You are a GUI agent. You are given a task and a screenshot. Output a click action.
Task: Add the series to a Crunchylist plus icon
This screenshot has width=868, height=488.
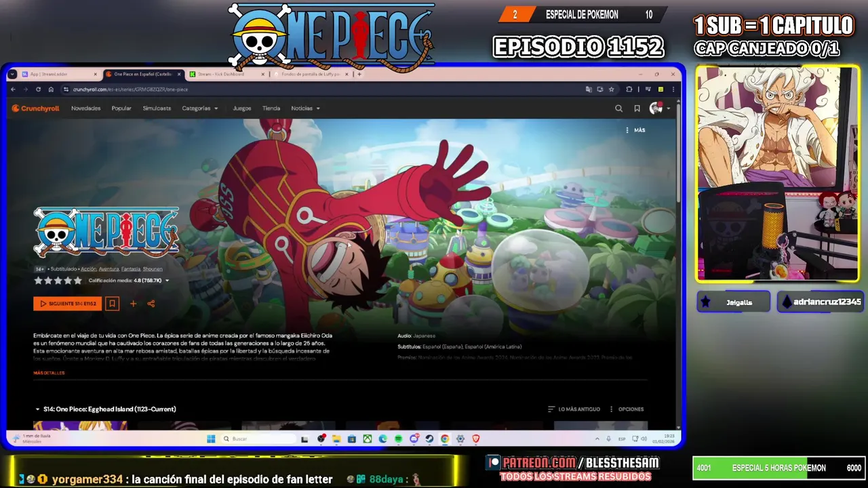(x=133, y=304)
